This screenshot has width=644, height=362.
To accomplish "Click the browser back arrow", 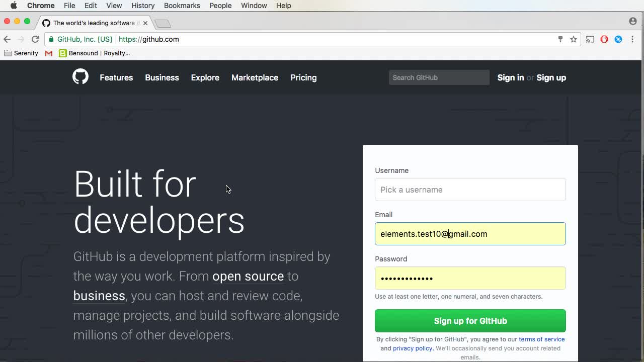I will pyautogui.click(x=7, y=39).
